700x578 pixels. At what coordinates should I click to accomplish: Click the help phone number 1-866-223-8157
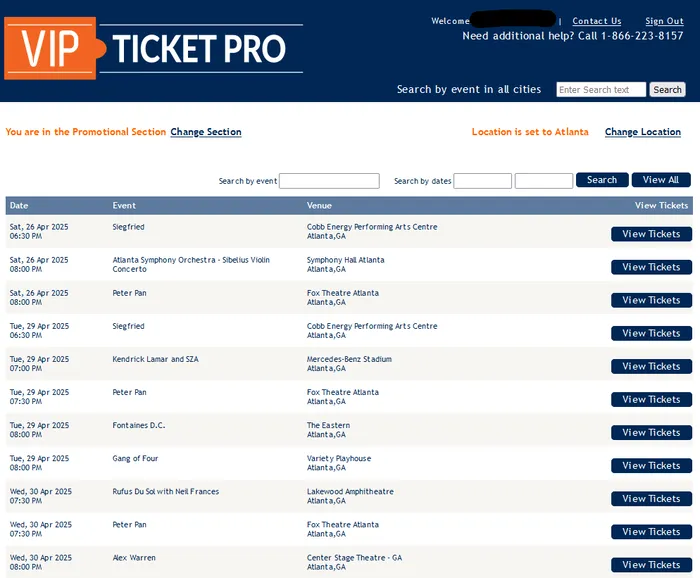point(642,36)
